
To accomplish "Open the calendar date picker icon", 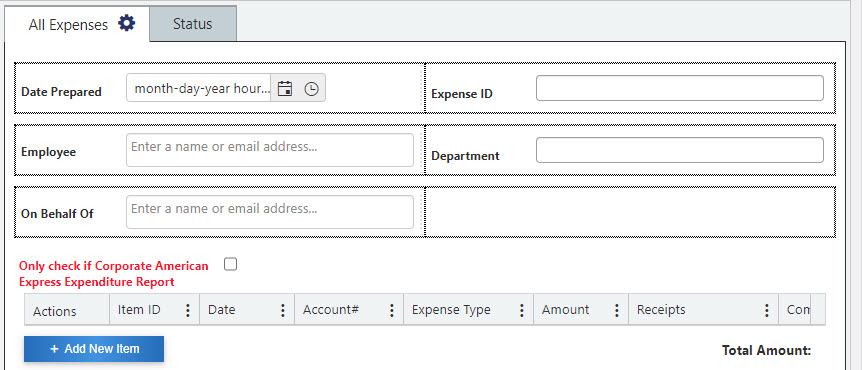I will coord(284,89).
